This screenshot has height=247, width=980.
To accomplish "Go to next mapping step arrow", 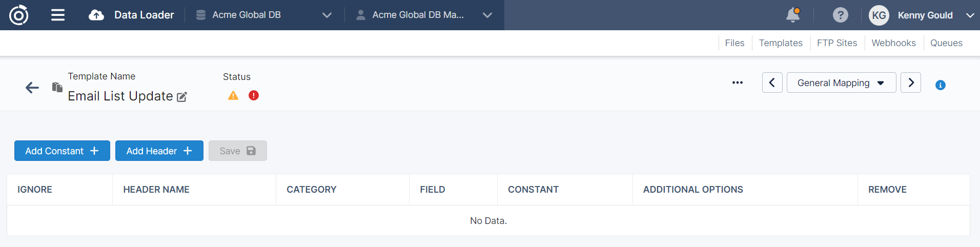I will [910, 83].
